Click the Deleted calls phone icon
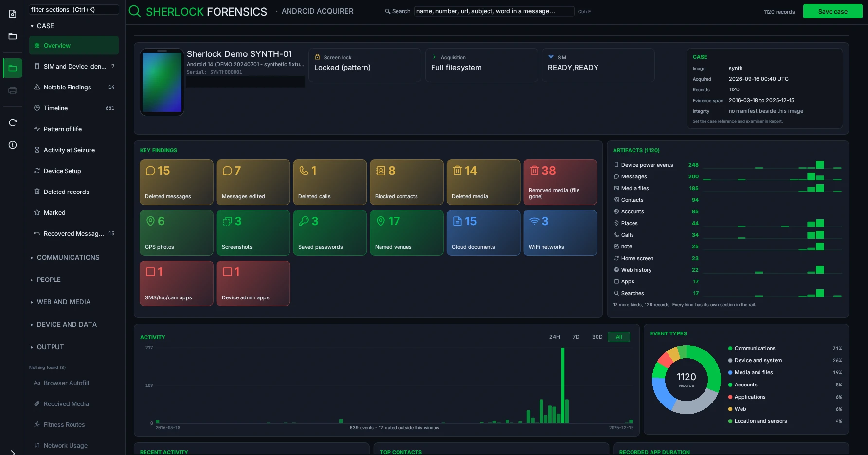The height and width of the screenshot is (455, 868). tap(304, 171)
